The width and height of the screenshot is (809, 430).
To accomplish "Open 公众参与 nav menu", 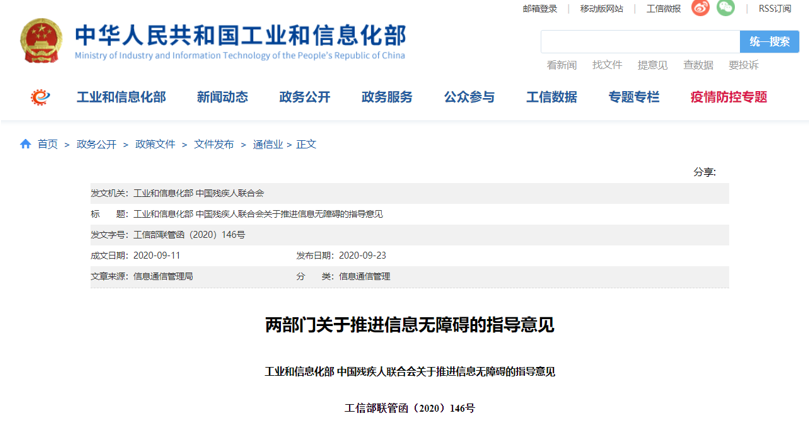I will [x=469, y=97].
